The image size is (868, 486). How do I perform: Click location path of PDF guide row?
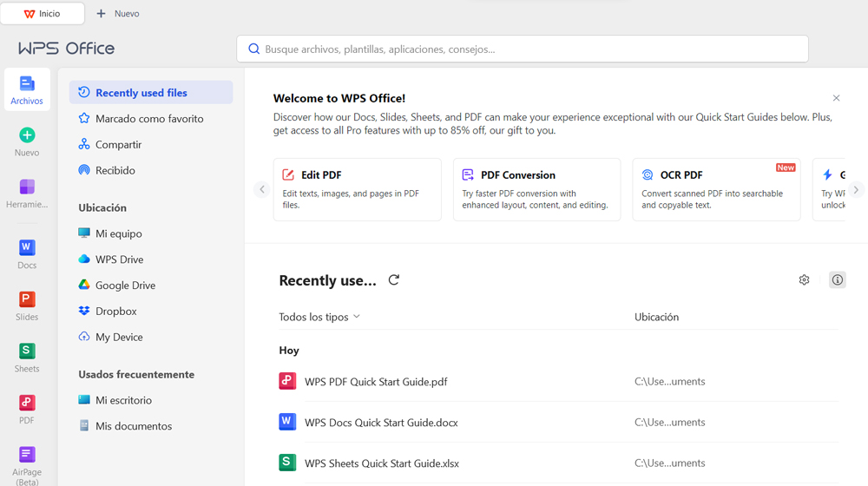670,381
